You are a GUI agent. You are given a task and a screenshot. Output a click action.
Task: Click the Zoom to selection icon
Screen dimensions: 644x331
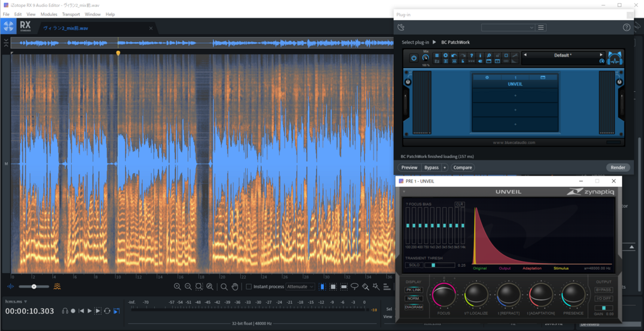pos(199,286)
